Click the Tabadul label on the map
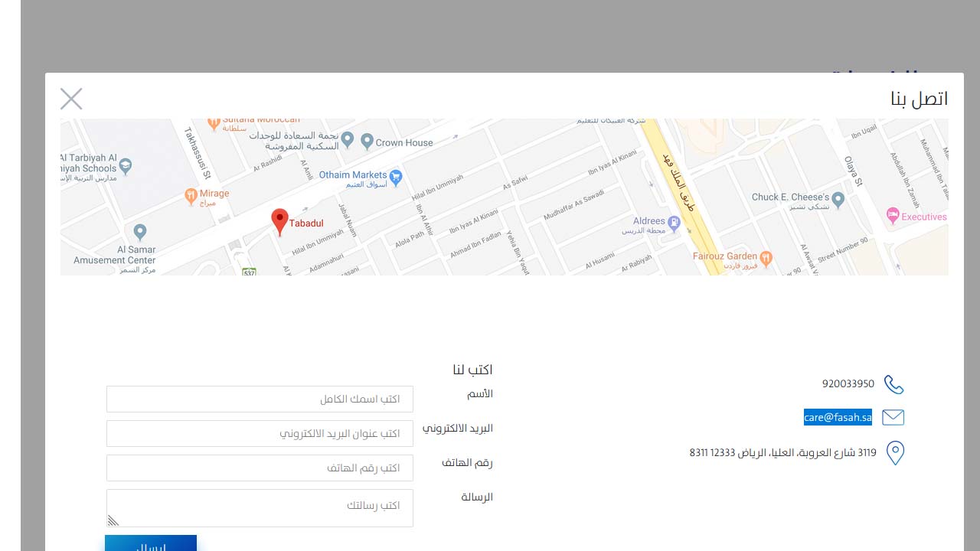This screenshot has height=551, width=980. pyautogui.click(x=306, y=223)
